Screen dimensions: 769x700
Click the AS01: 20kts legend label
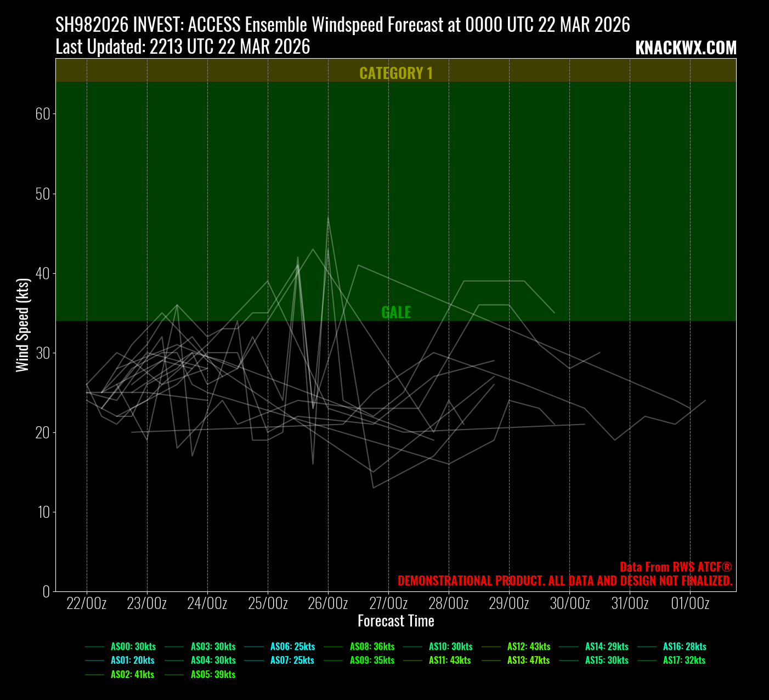click(133, 661)
